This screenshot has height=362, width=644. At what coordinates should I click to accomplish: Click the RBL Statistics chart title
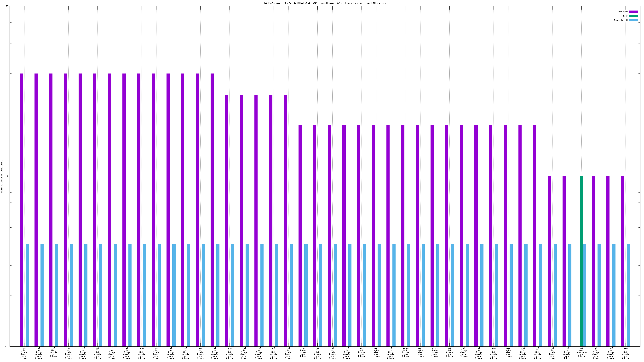pos(324,3)
